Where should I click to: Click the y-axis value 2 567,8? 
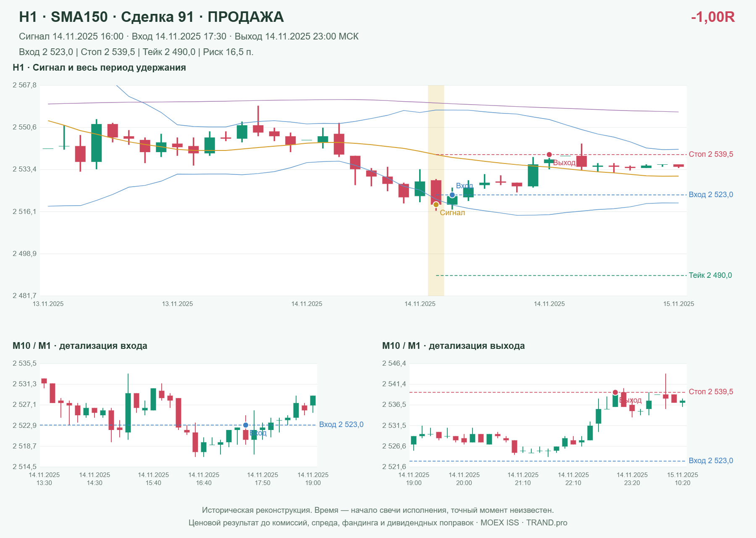point(24,85)
